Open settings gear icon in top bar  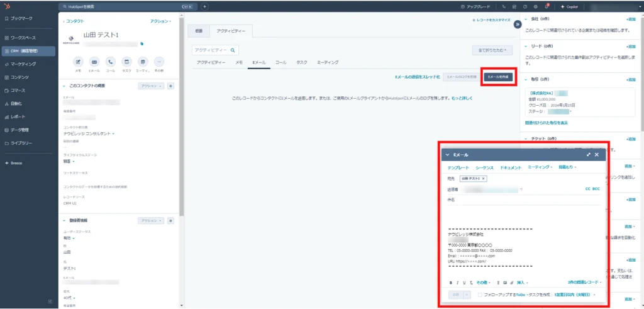[x=536, y=6]
